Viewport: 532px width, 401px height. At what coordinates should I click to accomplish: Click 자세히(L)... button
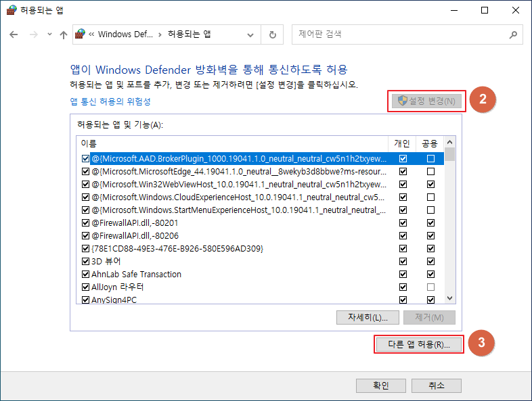pos(368,318)
